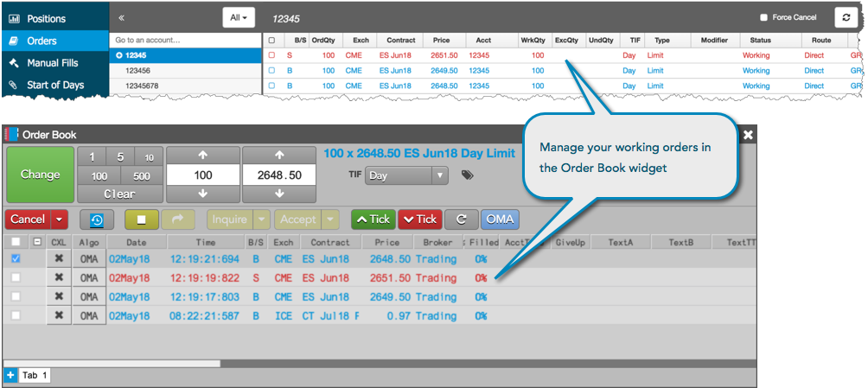Cancel the ICE CT Jul18 order via X
Screen dimensions: 868x388
(60, 315)
